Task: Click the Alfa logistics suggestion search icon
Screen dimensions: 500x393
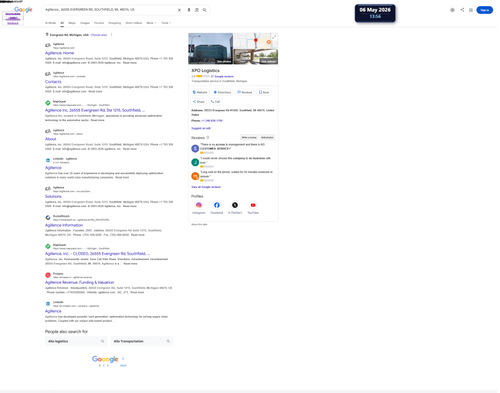Action: pyautogui.click(x=102, y=341)
